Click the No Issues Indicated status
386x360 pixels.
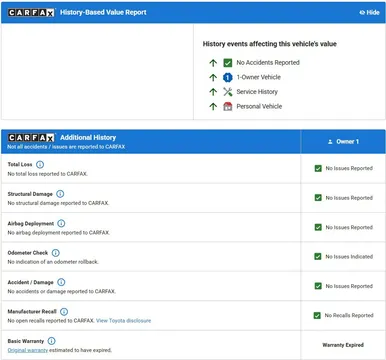(x=349, y=257)
